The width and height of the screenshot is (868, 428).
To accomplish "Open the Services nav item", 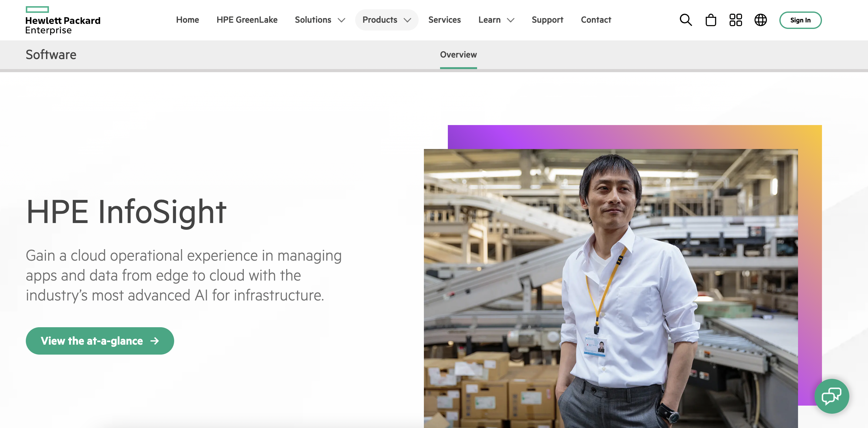I will 444,20.
